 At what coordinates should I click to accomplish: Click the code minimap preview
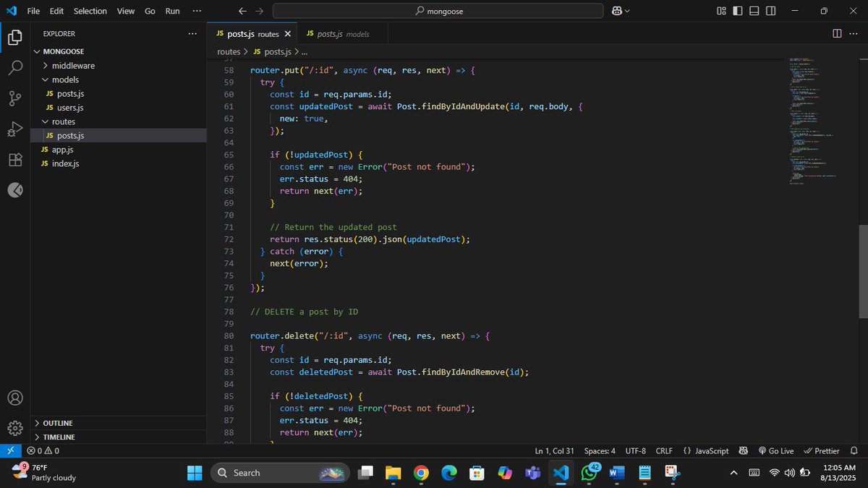point(814,120)
